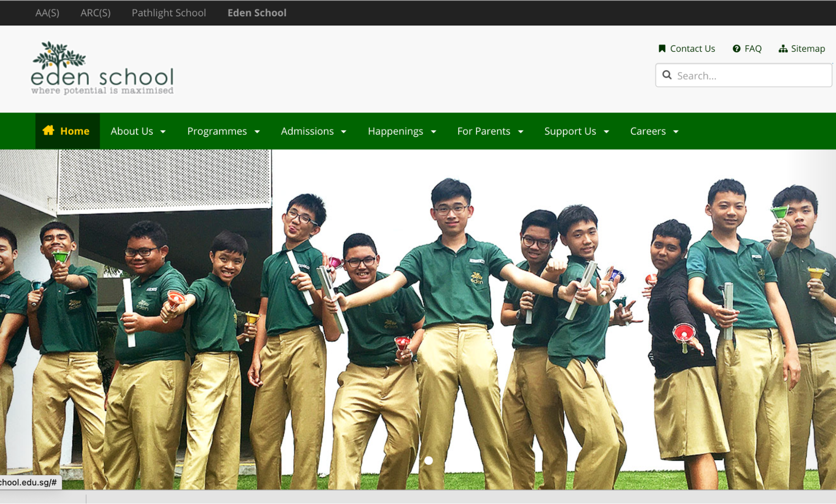Open the ARC(S) top bar link
The image size is (836, 504).
95,13
